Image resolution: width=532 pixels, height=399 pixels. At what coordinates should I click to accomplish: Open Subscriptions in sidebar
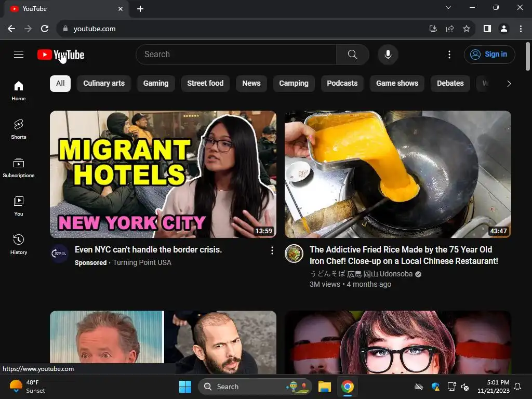(x=19, y=168)
